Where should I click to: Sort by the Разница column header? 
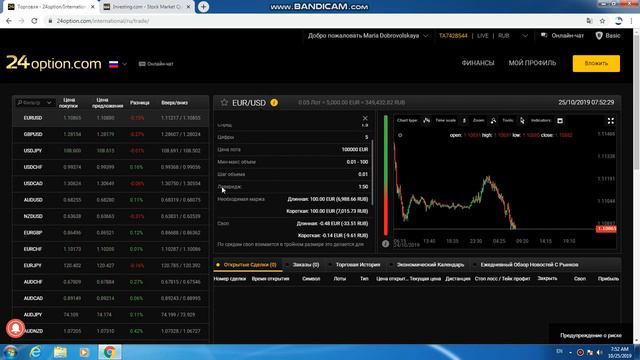pos(140,103)
